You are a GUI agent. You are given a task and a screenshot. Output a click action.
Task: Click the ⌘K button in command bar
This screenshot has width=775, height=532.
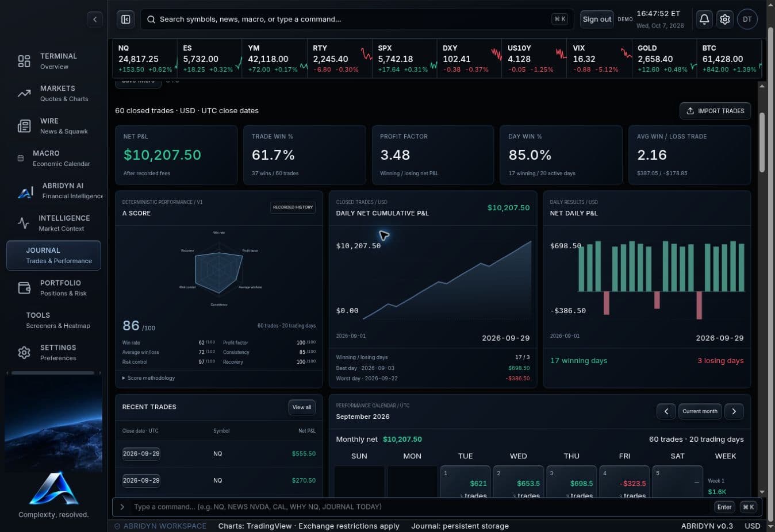pyautogui.click(x=748, y=507)
